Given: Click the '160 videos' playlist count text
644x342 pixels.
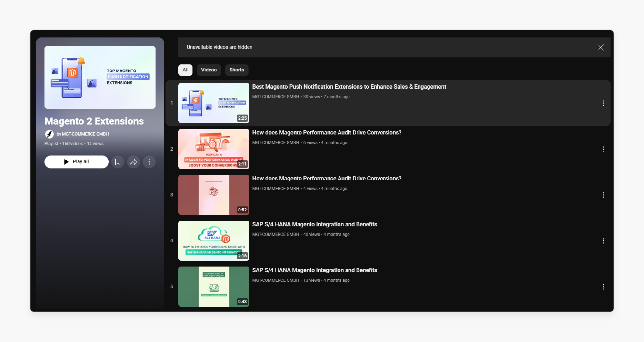Looking at the screenshot, I should click(73, 144).
